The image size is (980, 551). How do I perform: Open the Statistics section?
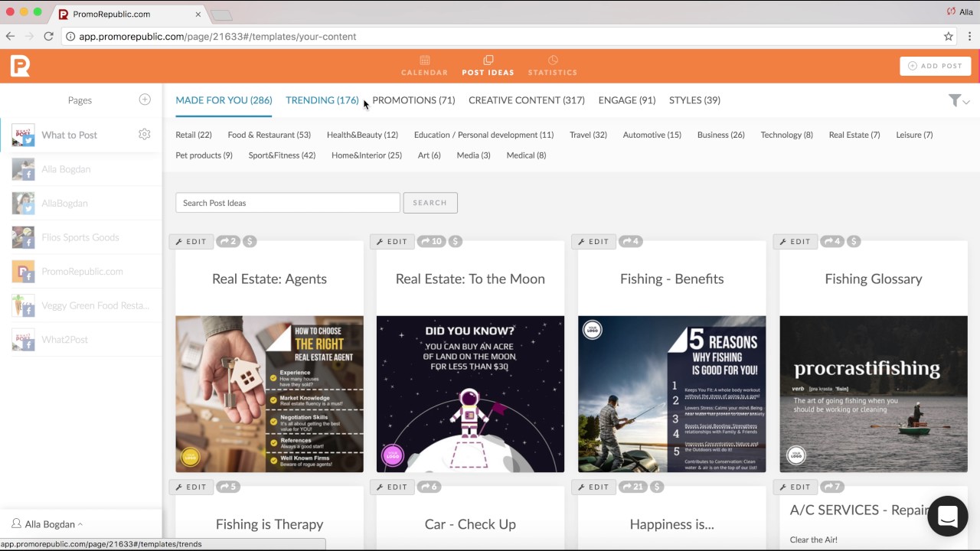pyautogui.click(x=552, y=66)
